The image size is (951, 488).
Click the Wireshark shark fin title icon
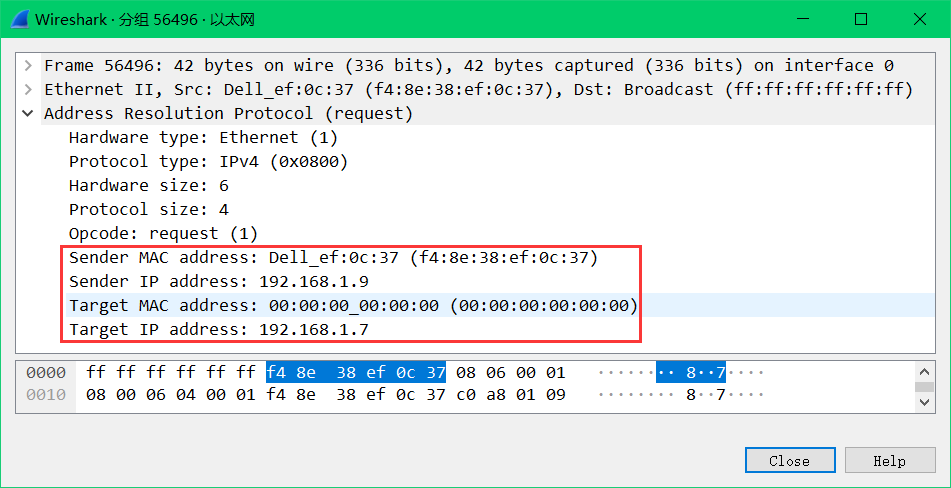pyautogui.click(x=19, y=19)
